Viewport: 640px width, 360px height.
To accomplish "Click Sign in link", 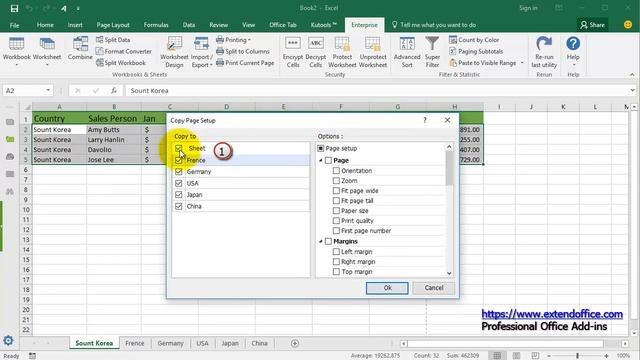I will [x=528, y=8].
